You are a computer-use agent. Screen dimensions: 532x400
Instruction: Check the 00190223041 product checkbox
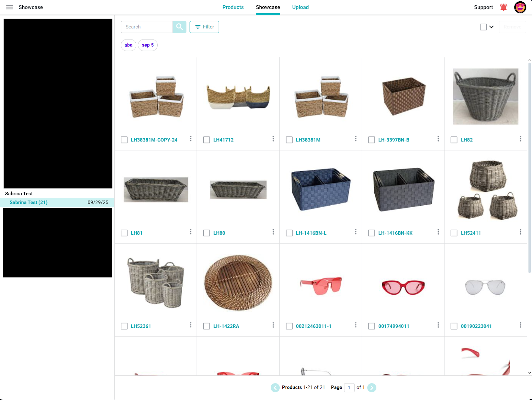pos(454,326)
